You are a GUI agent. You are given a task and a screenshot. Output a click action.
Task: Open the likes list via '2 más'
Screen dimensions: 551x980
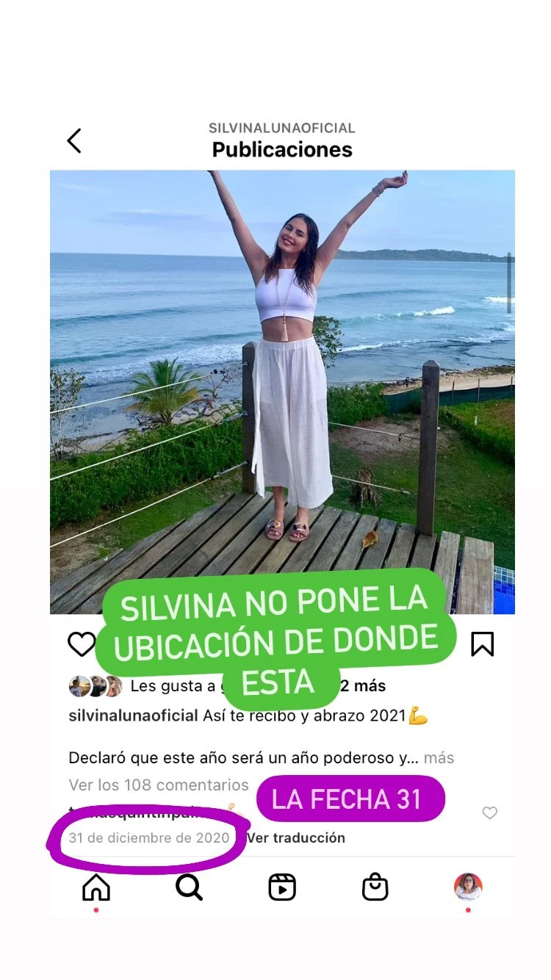point(363,686)
